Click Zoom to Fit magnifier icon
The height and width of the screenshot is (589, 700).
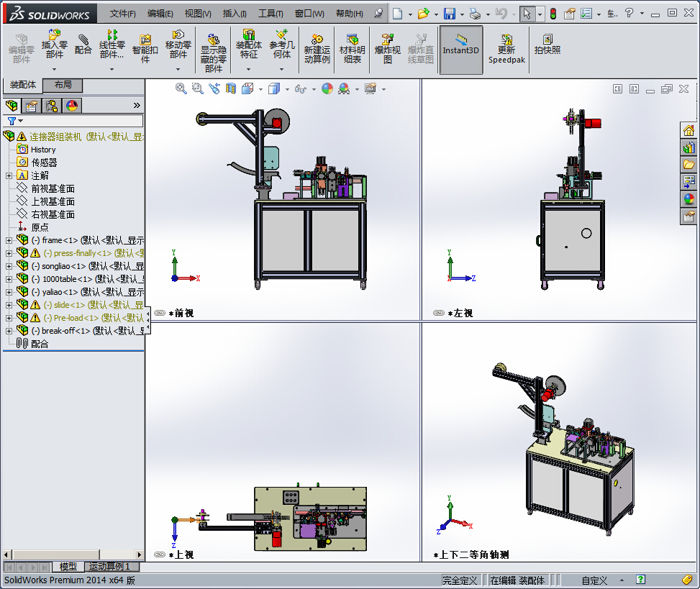[x=181, y=88]
